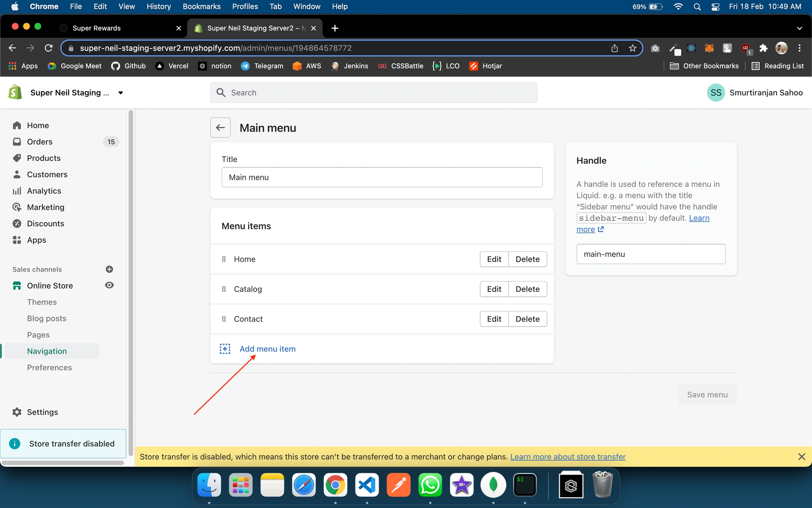Delete the Contact menu item
Viewport: 812px width, 508px height.
click(527, 319)
